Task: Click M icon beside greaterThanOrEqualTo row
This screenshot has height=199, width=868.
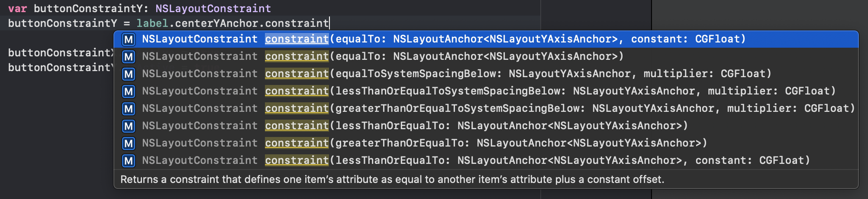Action: 129,144
